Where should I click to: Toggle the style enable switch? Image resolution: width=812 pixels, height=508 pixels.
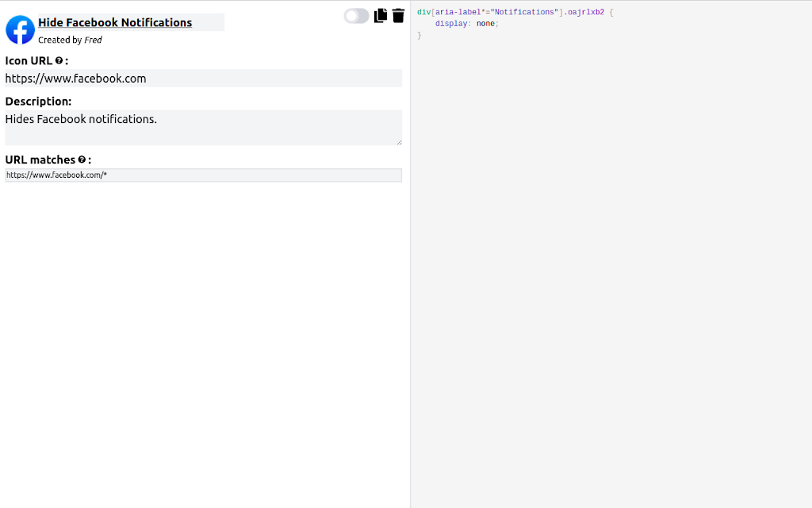(356, 16)
